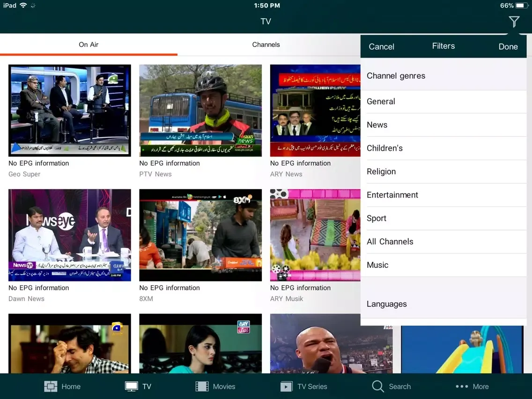
Task: Open the ARY Musik channel thumbnail
Action: [315, 235]
